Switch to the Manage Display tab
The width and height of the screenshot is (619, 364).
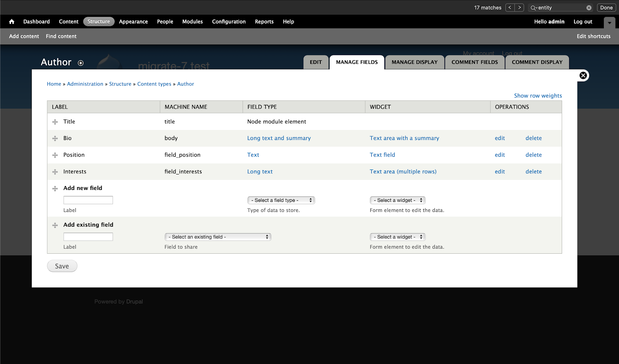(x=415, y=62)
